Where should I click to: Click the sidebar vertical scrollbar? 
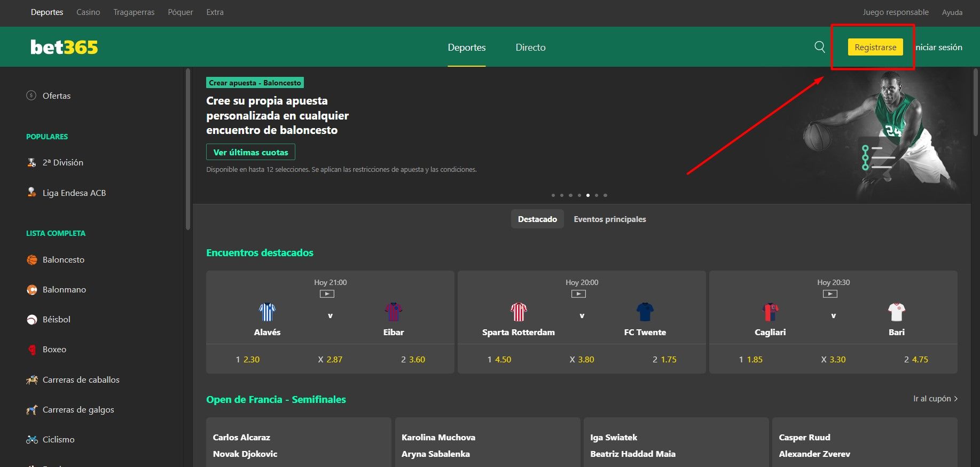tap(187, 149)
